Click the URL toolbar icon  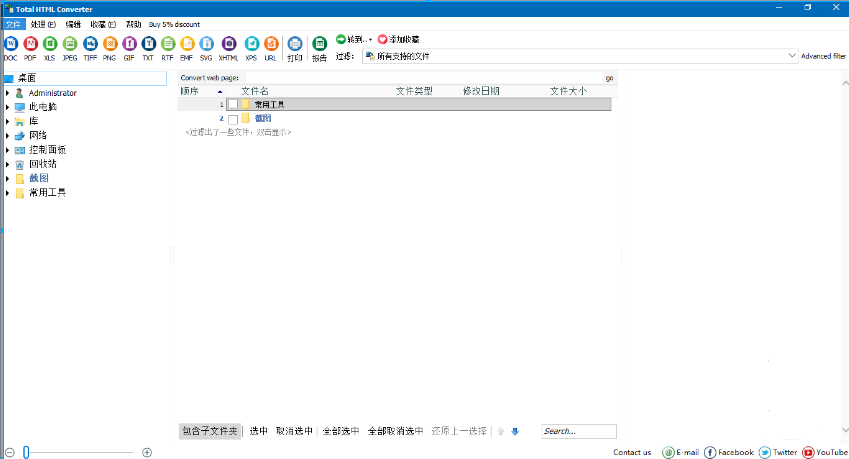tap(271, 43)
